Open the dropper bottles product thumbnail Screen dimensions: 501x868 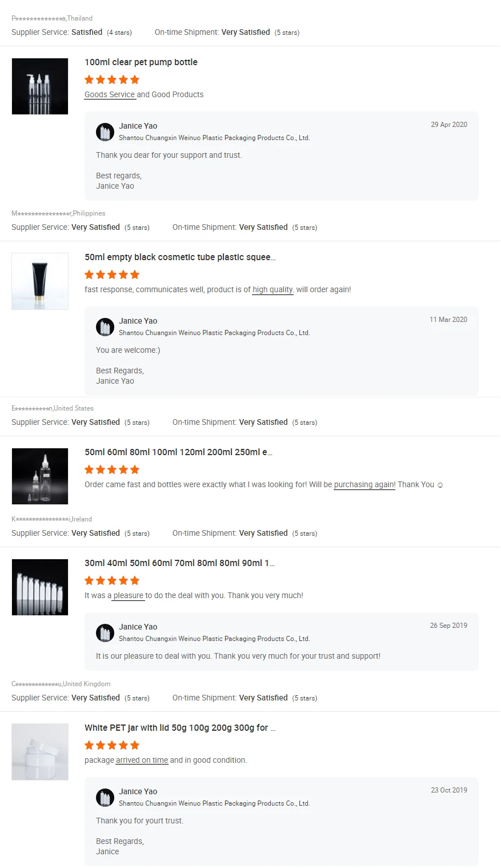pos(40,476)
